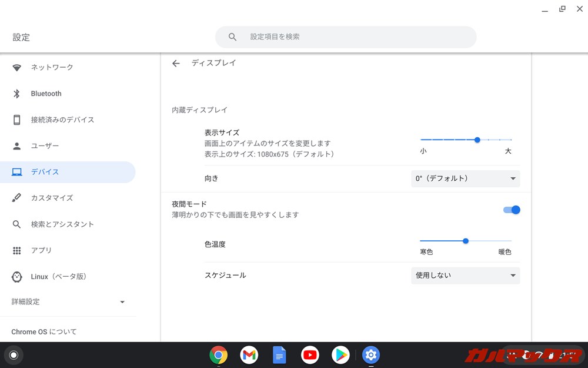Launch YouTube from the shelf
The height and width of the screenshot is (368, 588).
pos(310,355)
